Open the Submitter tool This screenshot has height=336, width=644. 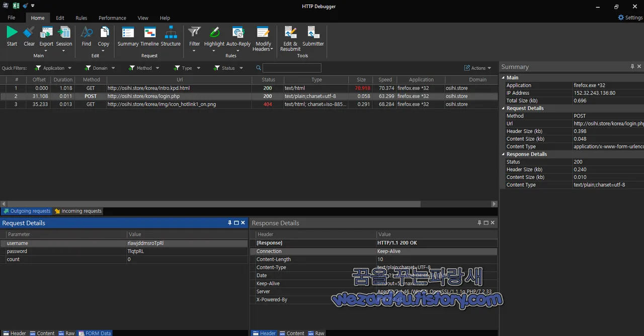coord(313,36)
